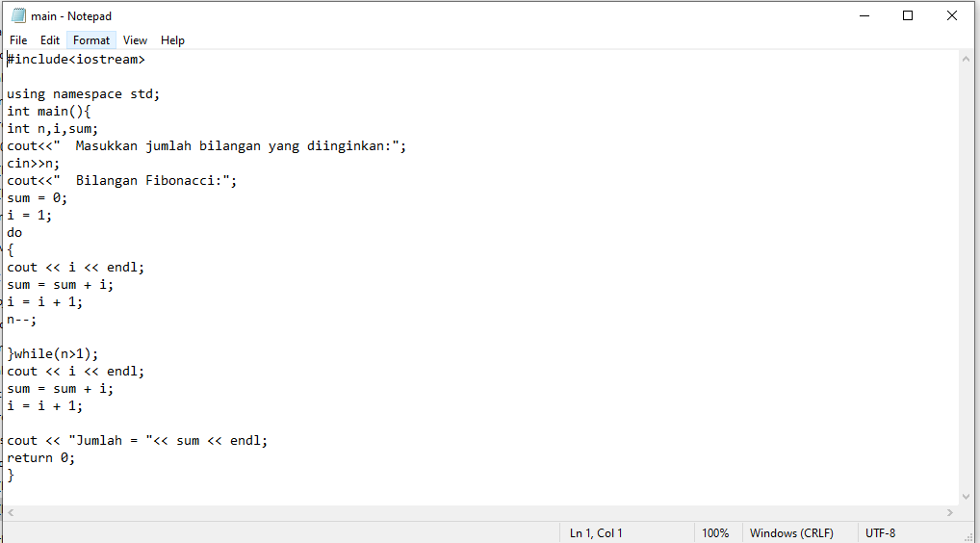Minimize the Notepad window
This screenshot has width=980, height=543.
[x=863, y=15]
